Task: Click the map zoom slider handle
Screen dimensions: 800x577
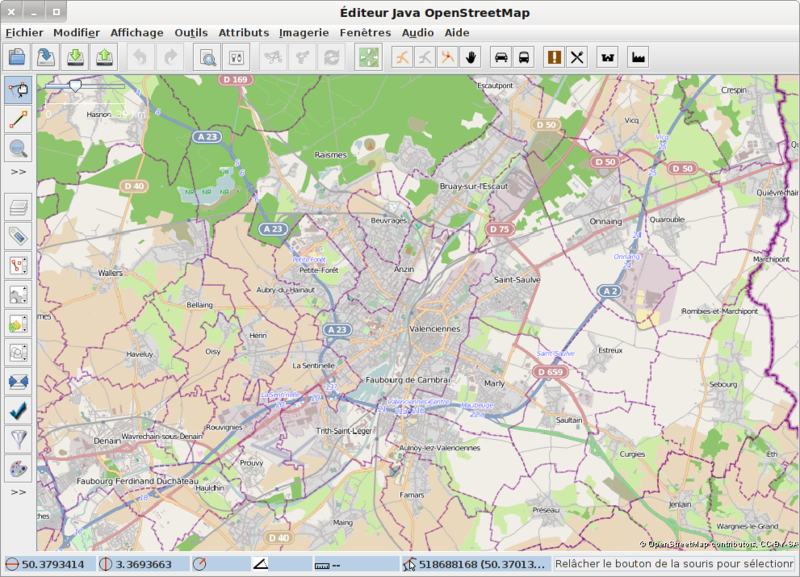Action: (x=75, y=87)
